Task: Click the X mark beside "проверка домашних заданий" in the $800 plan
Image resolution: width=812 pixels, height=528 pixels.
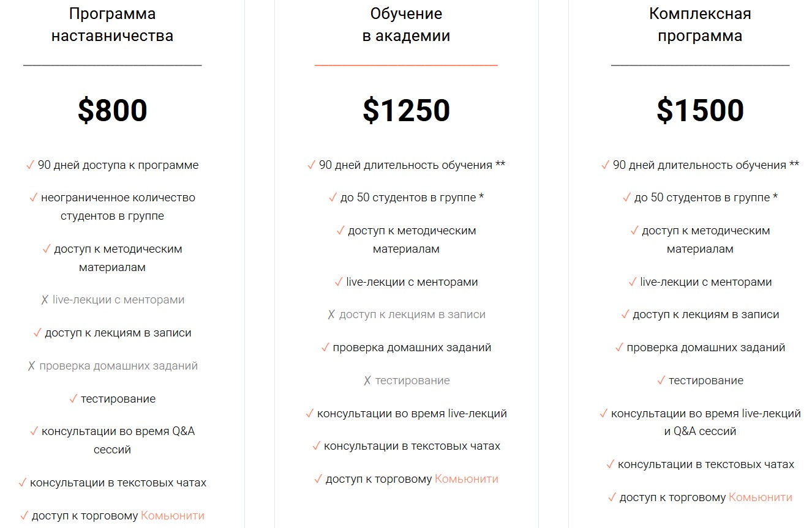Action: point(31,366)
